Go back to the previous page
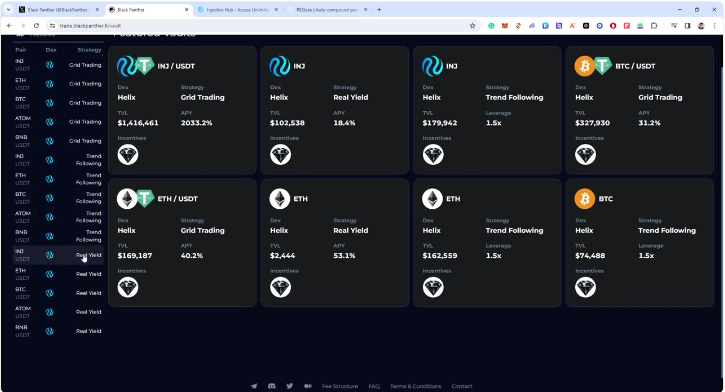725x392 pixels. coord(9,26)
